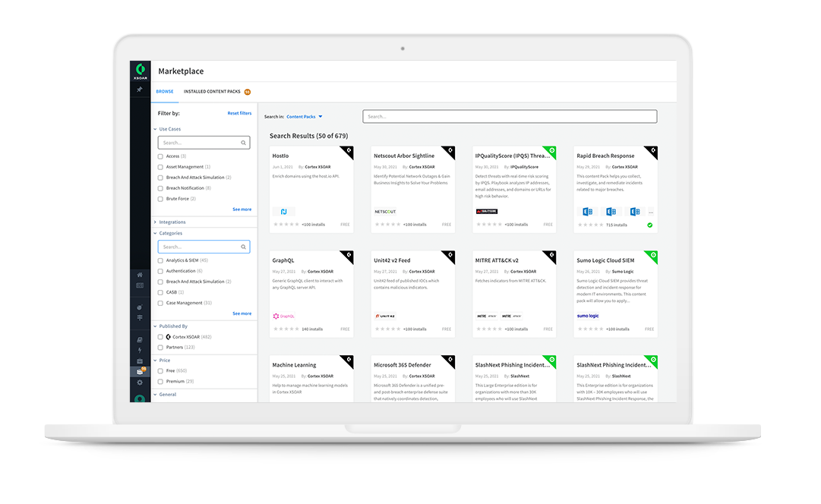Switch to the Installed Content Packs tab
The image size is (821, 504).
coord(213,91)
